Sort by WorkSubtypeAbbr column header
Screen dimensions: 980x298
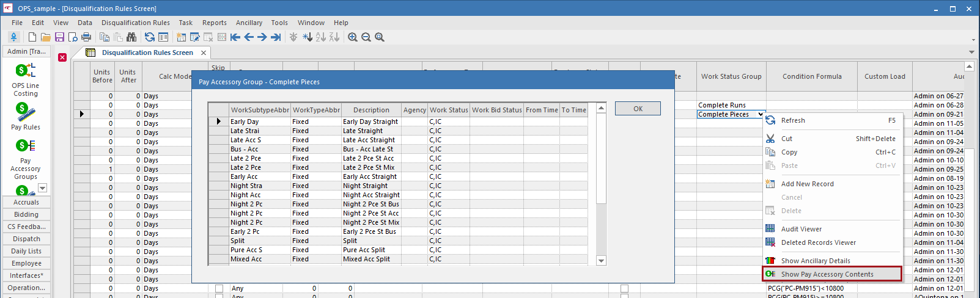[x=260, y=110]
